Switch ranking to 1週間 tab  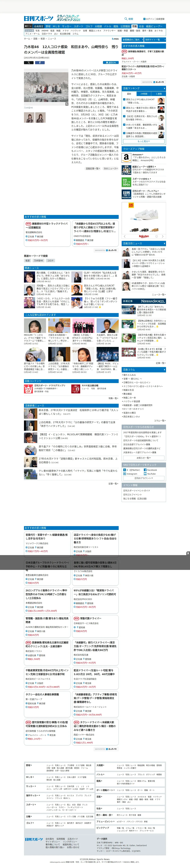click(159, 94)
